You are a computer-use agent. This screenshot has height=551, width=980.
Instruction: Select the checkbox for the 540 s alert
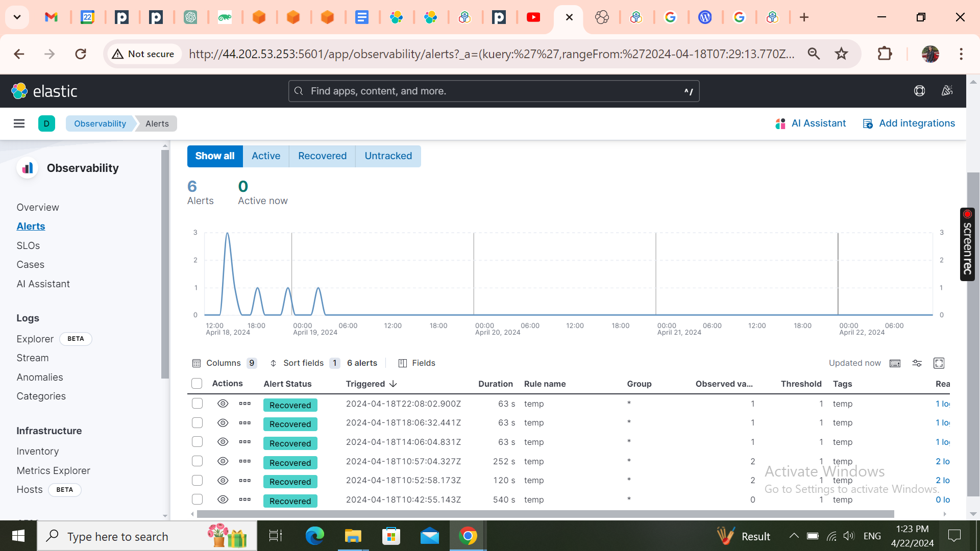pyautogui.click(x=197, y=499)
